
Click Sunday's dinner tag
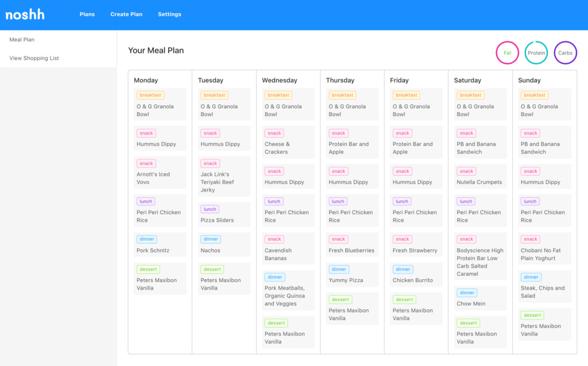pyautogui.click(x=531, y=277)
